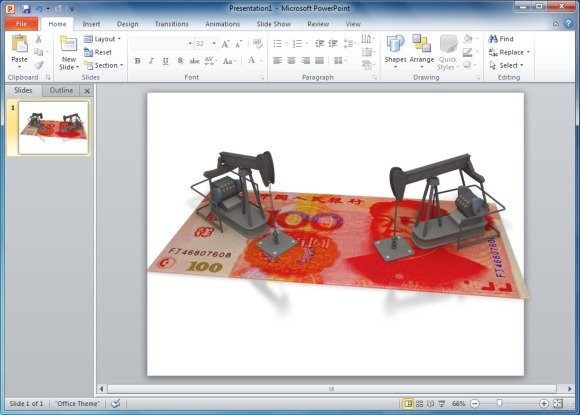Screen dimensions: 580x415
Task: Click the Shape Fill paint bucket icon
Action: 468,38
